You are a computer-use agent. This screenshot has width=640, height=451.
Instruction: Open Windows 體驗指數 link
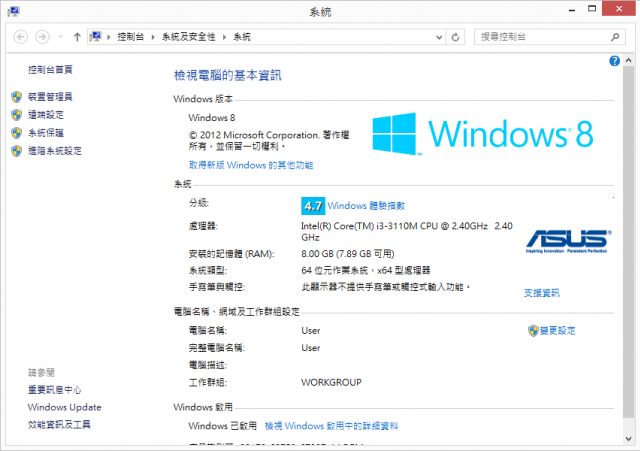(x=366, y=206)
